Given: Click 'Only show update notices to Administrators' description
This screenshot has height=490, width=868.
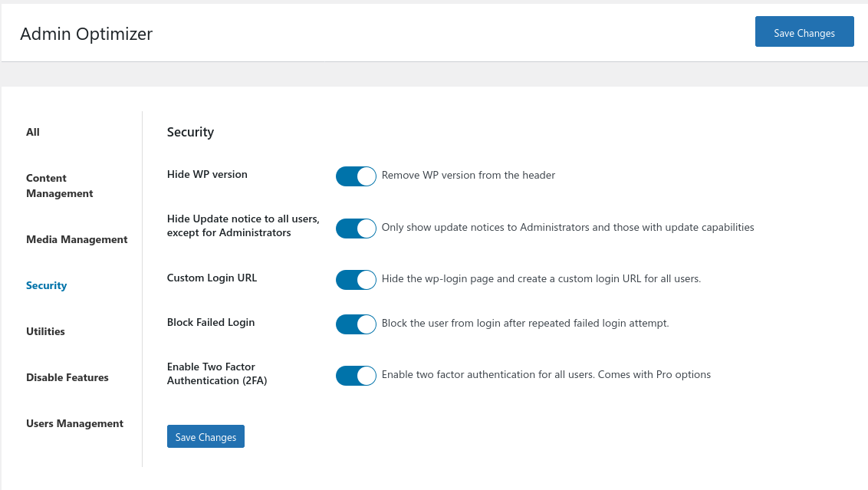Looking at the screenshot, I should pyautogui.click(x=568, y=227).
